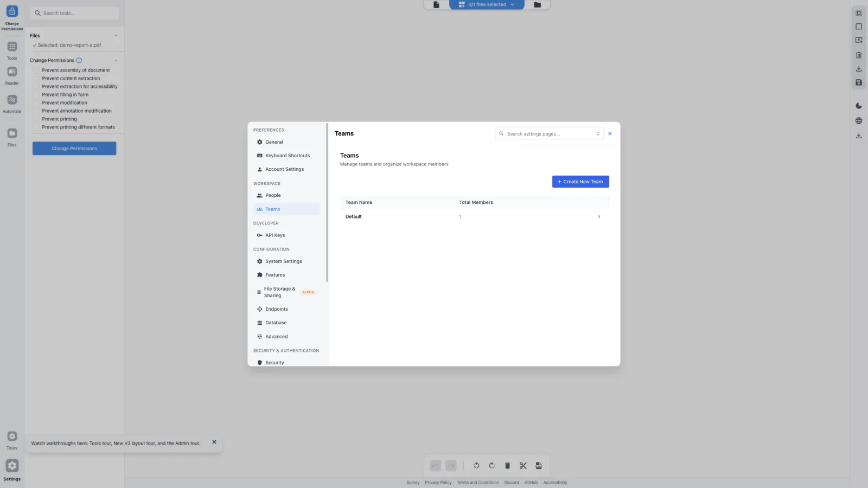The height and width of the screenshot is (488, 868).
Task: Click the Default team name cell
Action: tap(354, 216)
